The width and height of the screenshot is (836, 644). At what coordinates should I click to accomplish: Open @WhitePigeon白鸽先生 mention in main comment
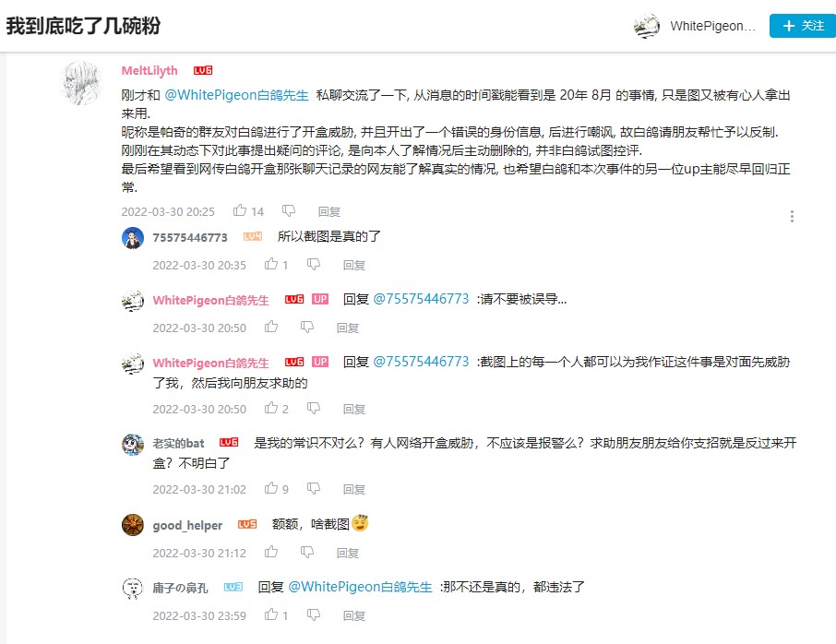tap(236, 95)
